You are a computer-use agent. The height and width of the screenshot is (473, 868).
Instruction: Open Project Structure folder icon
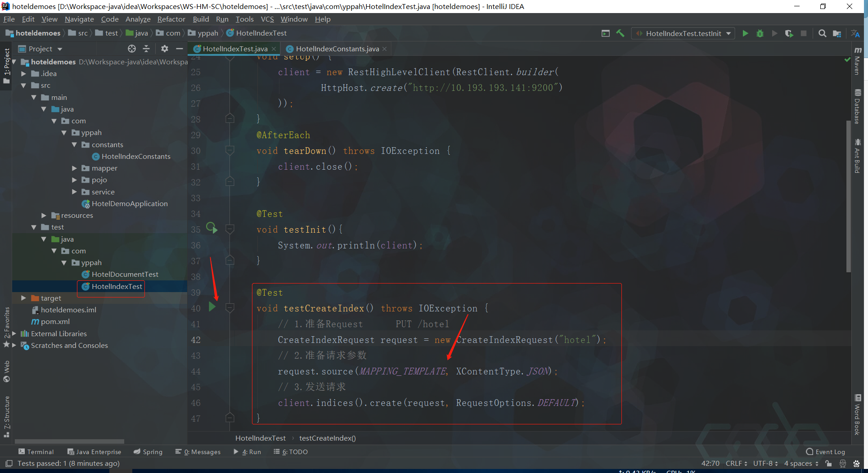pos(837,33)
